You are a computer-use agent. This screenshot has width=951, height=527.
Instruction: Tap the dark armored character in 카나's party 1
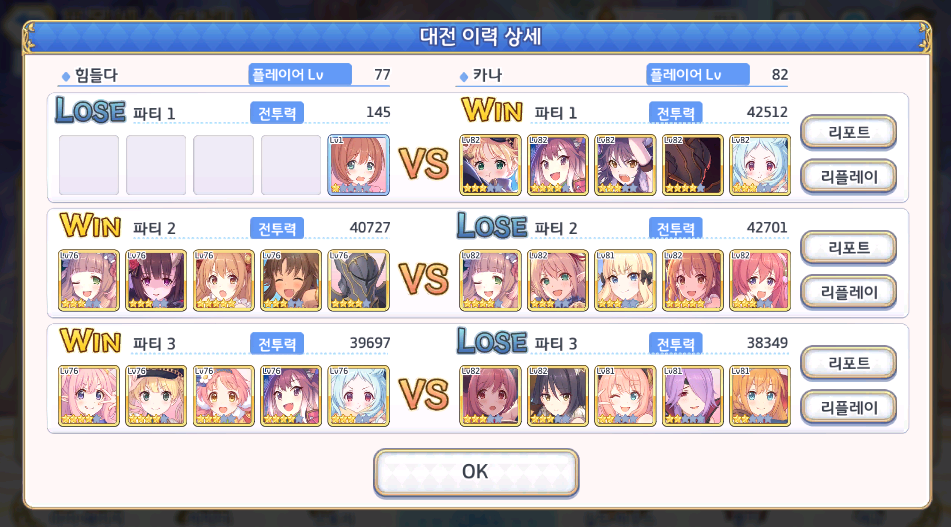click(x=692, y=165)
